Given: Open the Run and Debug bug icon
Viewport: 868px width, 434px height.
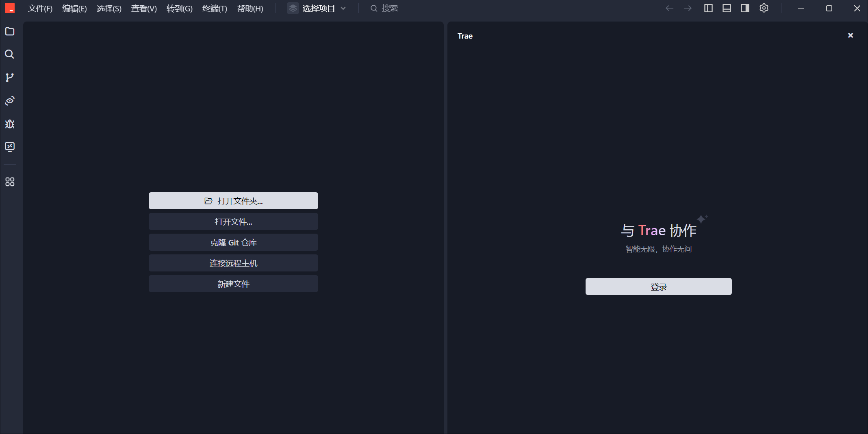Looking at the screenshot, I should (10, 124).
